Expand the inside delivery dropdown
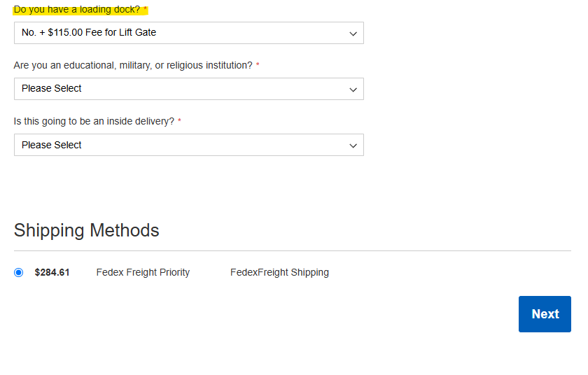The image size is (588, 375). pyautogui.click(x=188, y=145)
